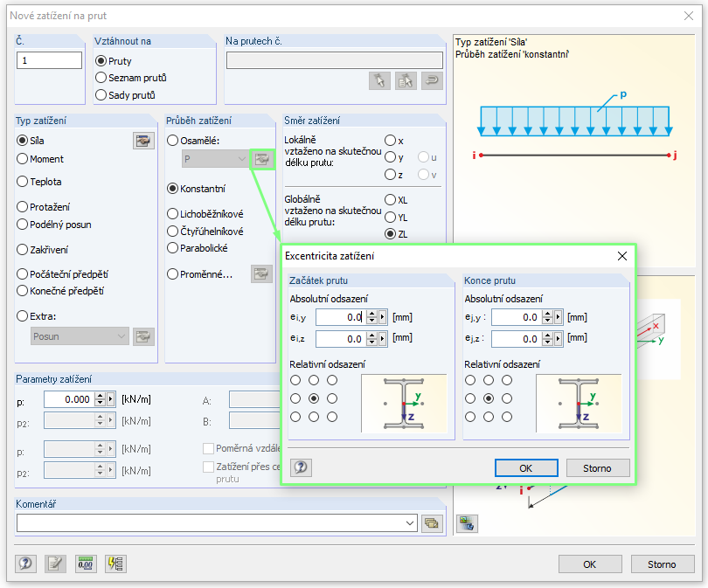This screenshot has height=588, width=708.
Task: Click the ei,y spinner arrows
Action: click(371, 317)
